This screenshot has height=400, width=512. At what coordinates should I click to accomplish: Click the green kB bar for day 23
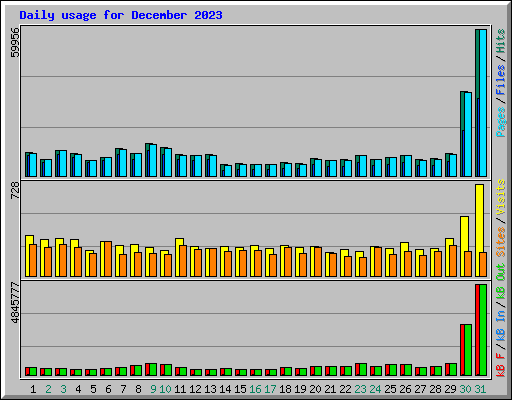363,370
